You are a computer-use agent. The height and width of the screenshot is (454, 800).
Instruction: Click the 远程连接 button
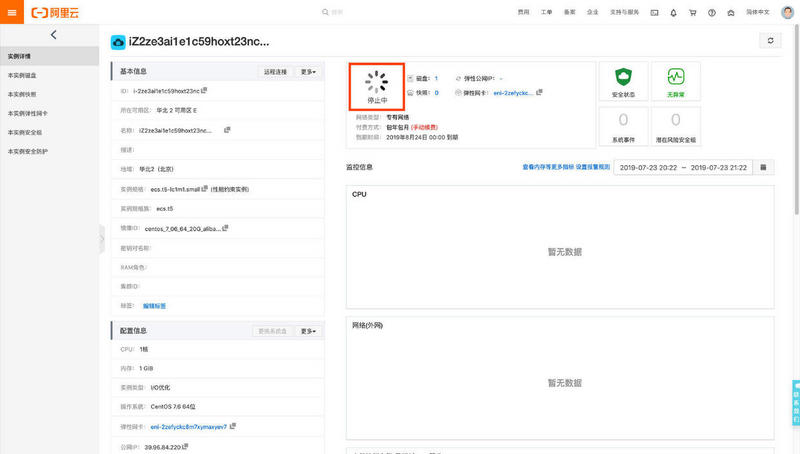click(x=275, y=72)
